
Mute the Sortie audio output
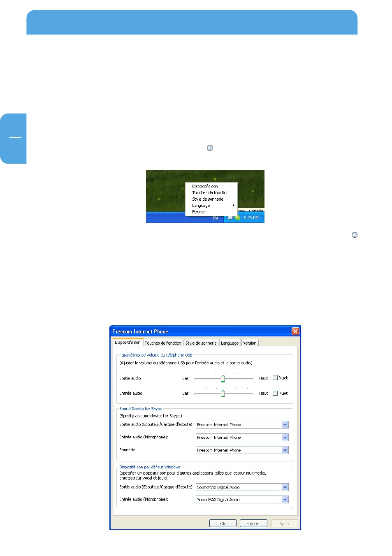(x=275, y=378)
